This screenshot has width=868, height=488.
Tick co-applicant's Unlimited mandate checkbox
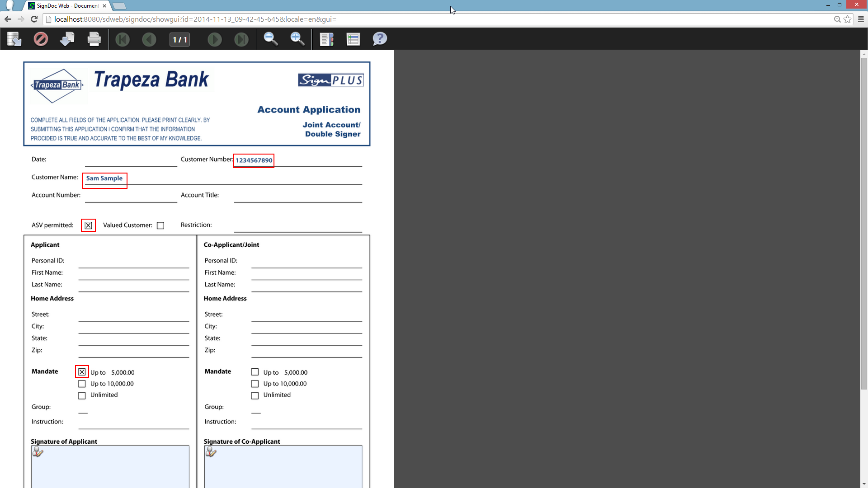255,395
